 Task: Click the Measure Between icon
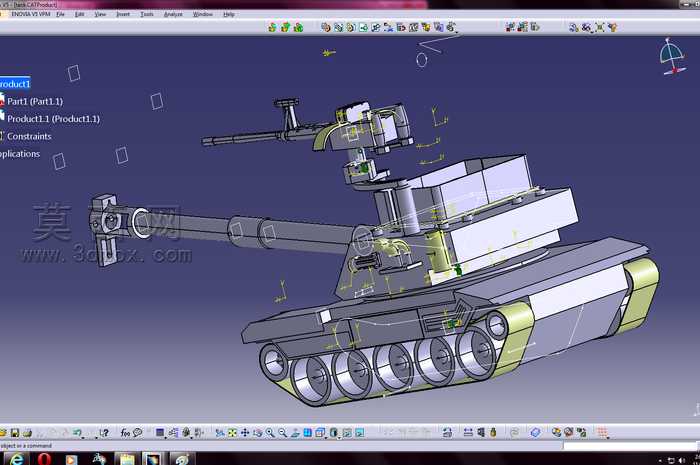[x=468, y=432]
